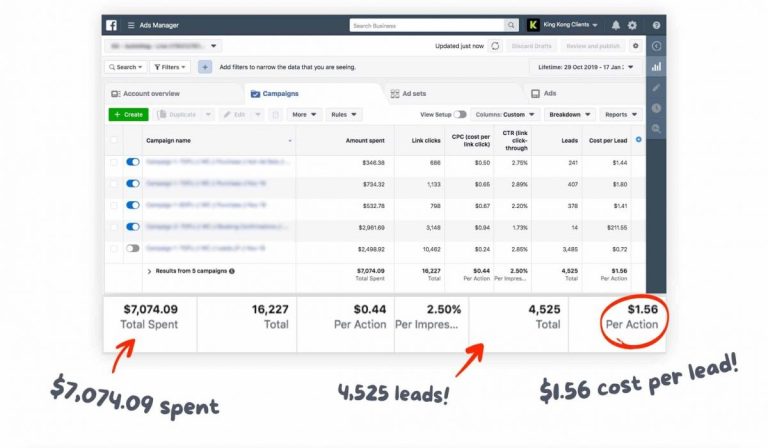Click the search magnifier button
The image size is (768, 448).
tap(512, 25)
